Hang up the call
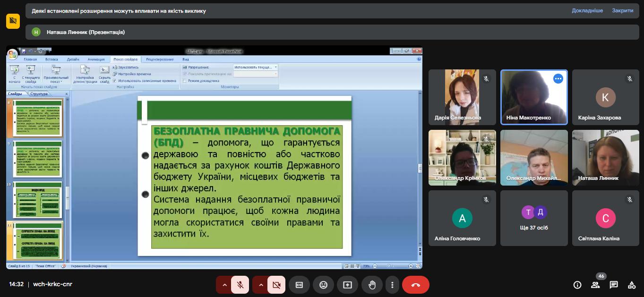644x297 pixels. tap(415, 285)
